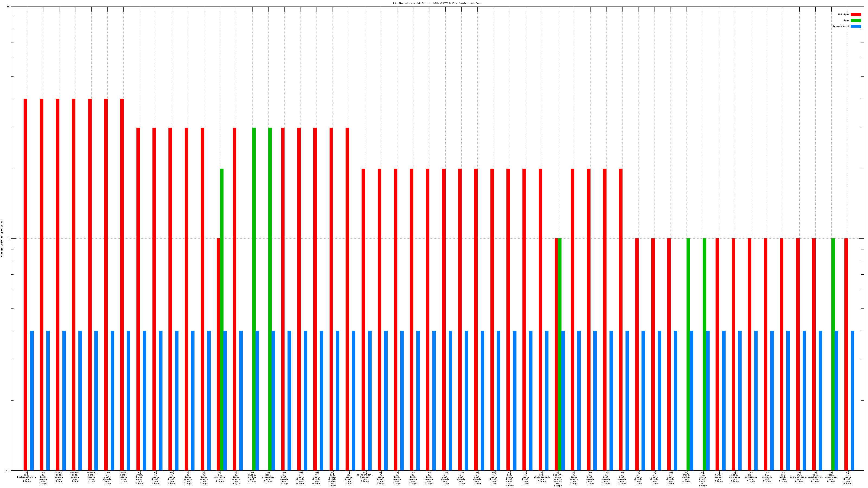Image resolution: width=868 pixels, height=488 pixels.
Task: Click the 2ff03.iadb.isipp.com x-axis label
Action: (59, 477)
